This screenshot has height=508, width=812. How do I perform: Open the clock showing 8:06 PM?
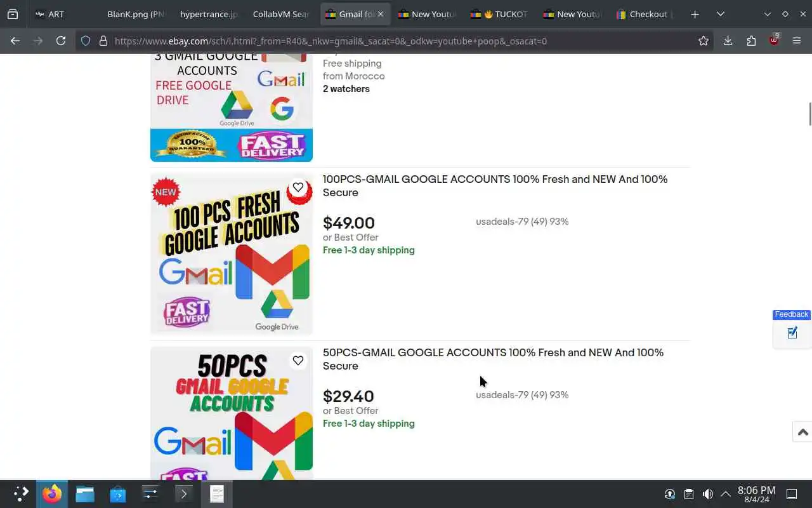(x=756, y=494)
